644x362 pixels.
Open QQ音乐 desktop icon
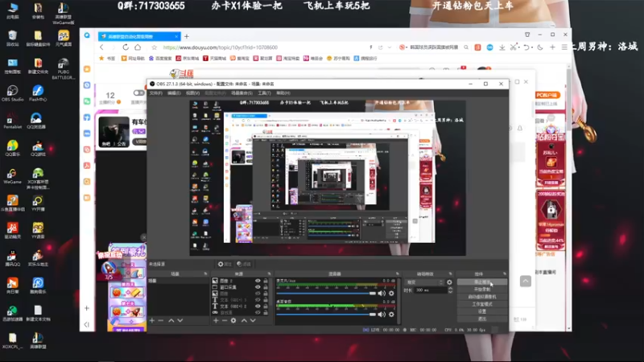[12, 149]
